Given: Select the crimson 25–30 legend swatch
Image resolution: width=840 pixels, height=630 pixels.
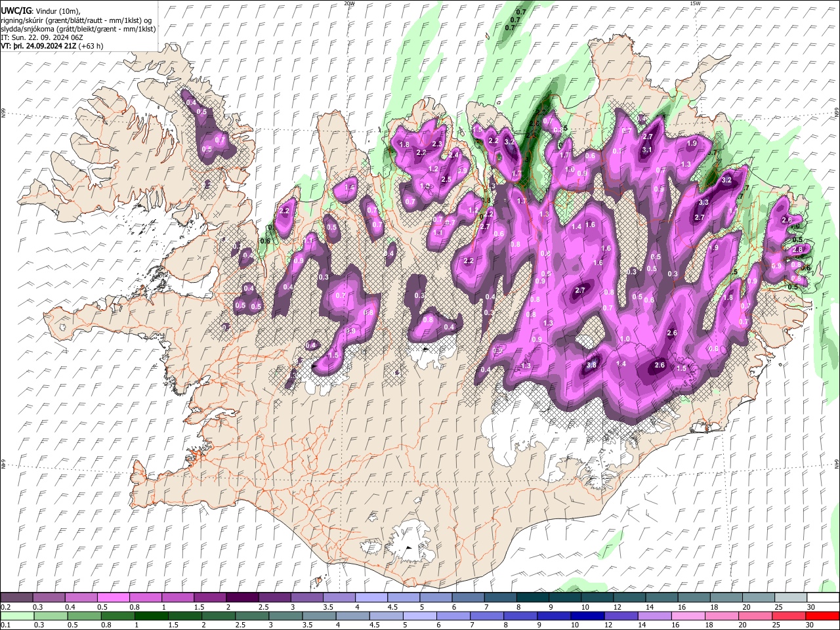Looking at the screenshot, I should coord(788,616).
